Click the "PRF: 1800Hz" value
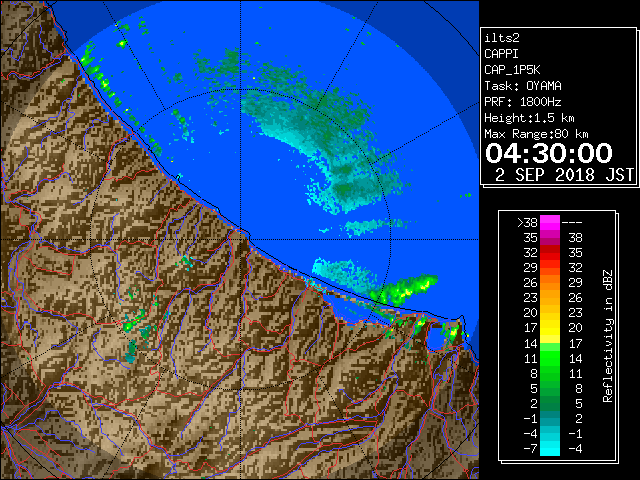This screenshot has width=640, height=480. [x=523, y=102]
